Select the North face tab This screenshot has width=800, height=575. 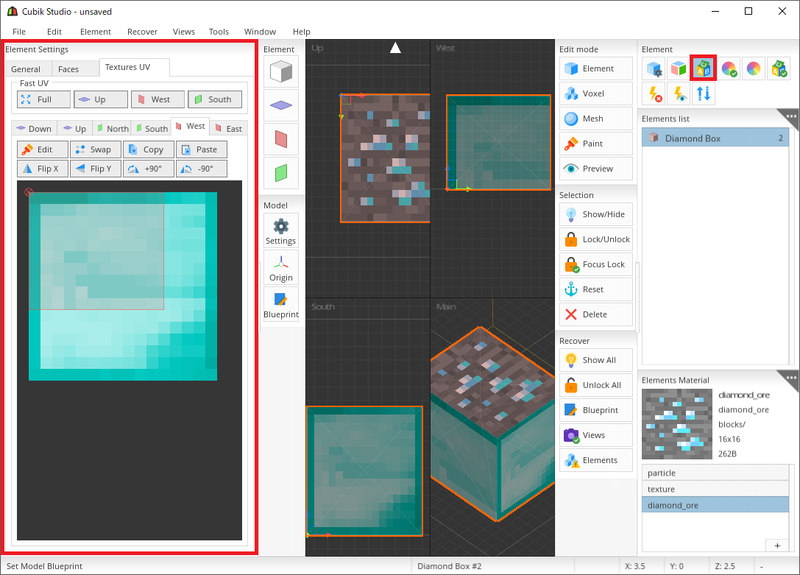[113, 129]
